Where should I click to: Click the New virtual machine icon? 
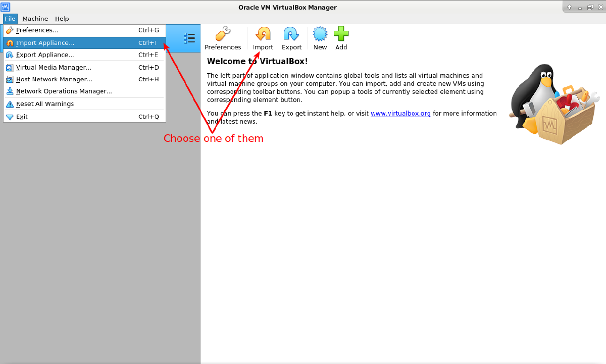click(x=320, y=35)
